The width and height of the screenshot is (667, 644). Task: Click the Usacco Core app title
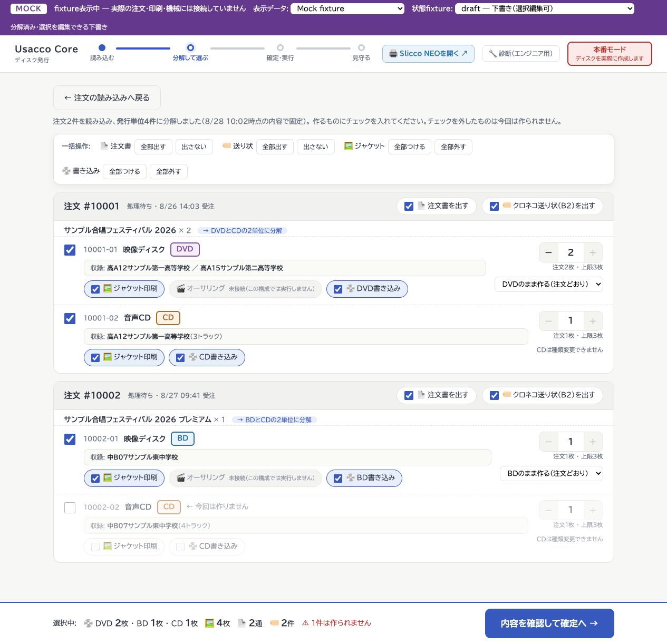46,49
